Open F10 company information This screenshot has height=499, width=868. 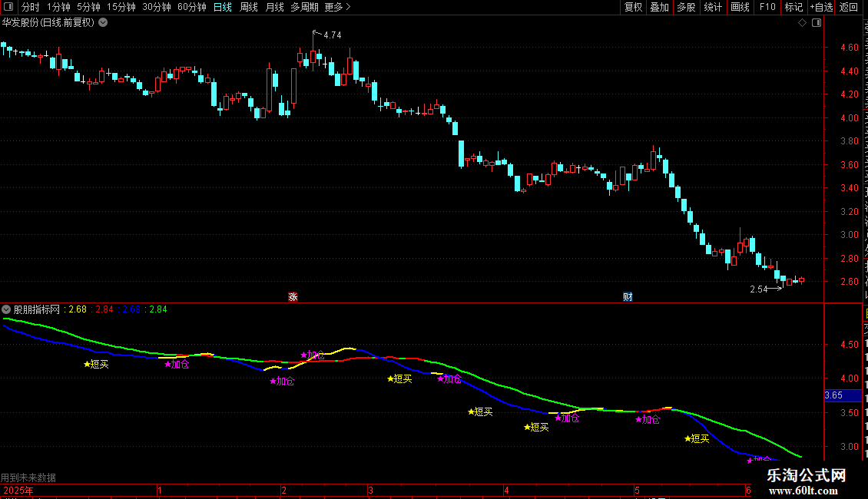coord(767,7)
